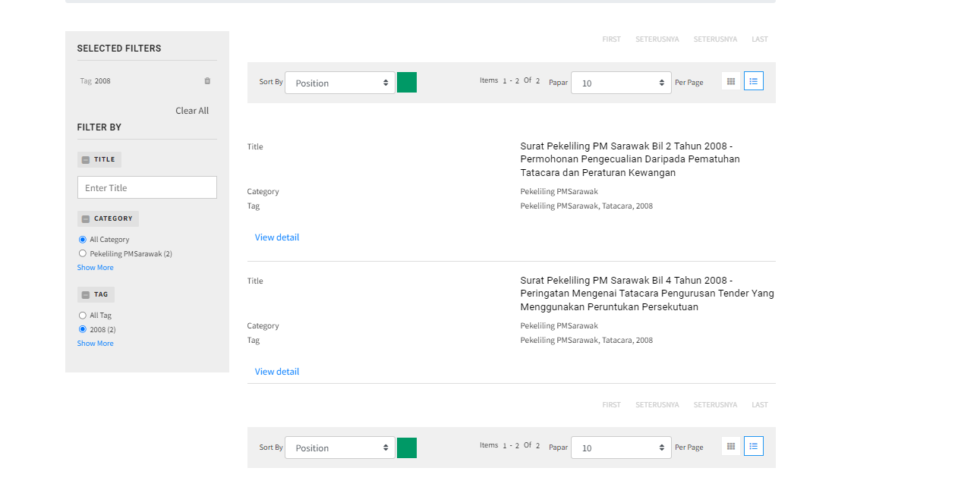Open the bottom Sort By Position dropdown
The width and height of the screenshot is (980, 490).
339,448
